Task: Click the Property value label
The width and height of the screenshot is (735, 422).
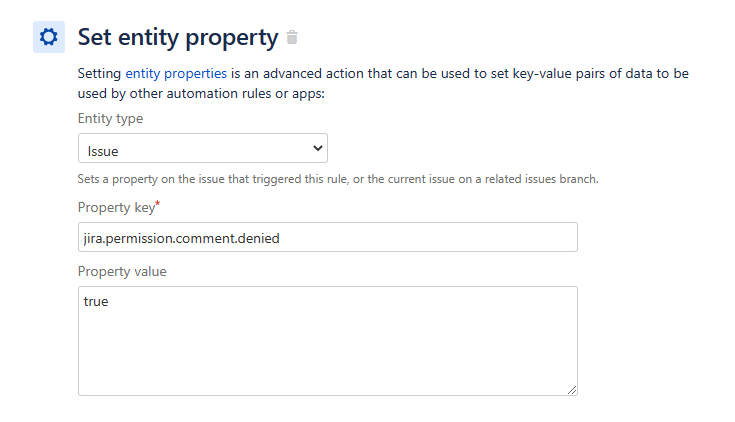Action: coord(122,271)
